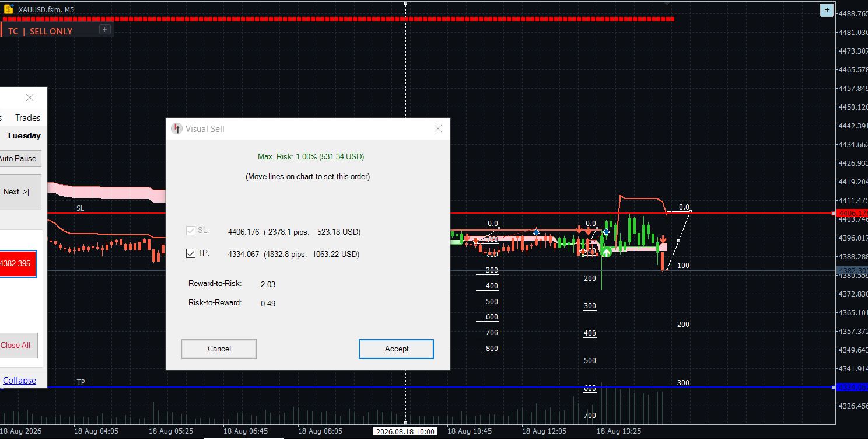Image resolution: width=868 pixels, height=439 pixels.
Task: Toggle the TP checkbox in Visual Sell
Action: [x=191, y=253]
